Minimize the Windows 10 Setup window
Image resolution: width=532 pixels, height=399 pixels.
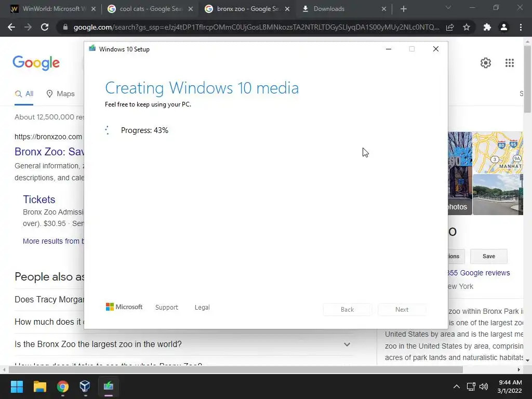pyautogui.click(x=389, y=49)
